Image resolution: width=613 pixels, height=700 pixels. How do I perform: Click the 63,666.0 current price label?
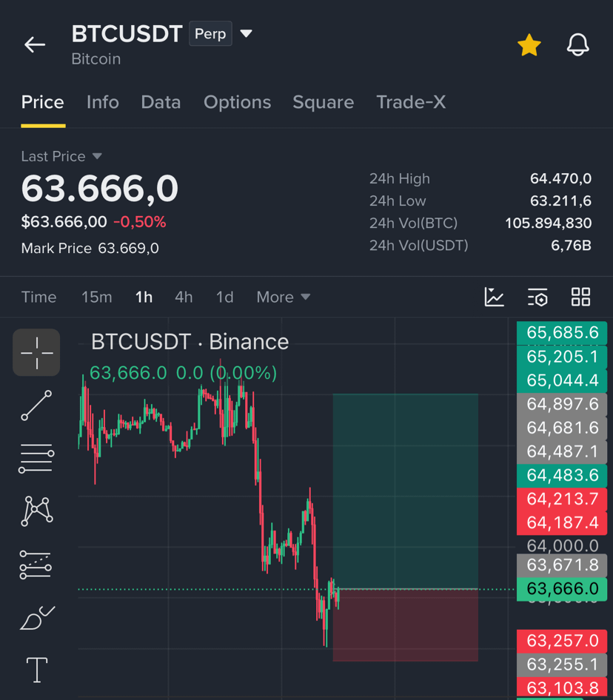562,589
